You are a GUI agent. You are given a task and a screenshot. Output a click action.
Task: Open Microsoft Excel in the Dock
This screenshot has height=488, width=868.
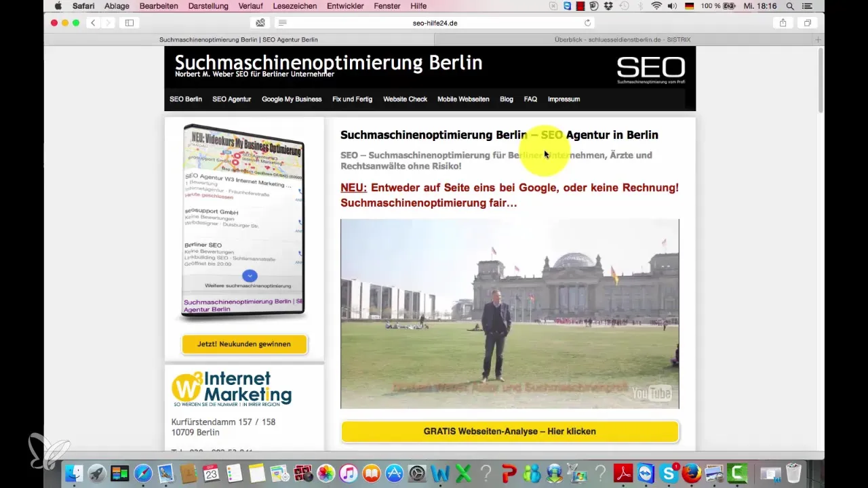[463, 472]
